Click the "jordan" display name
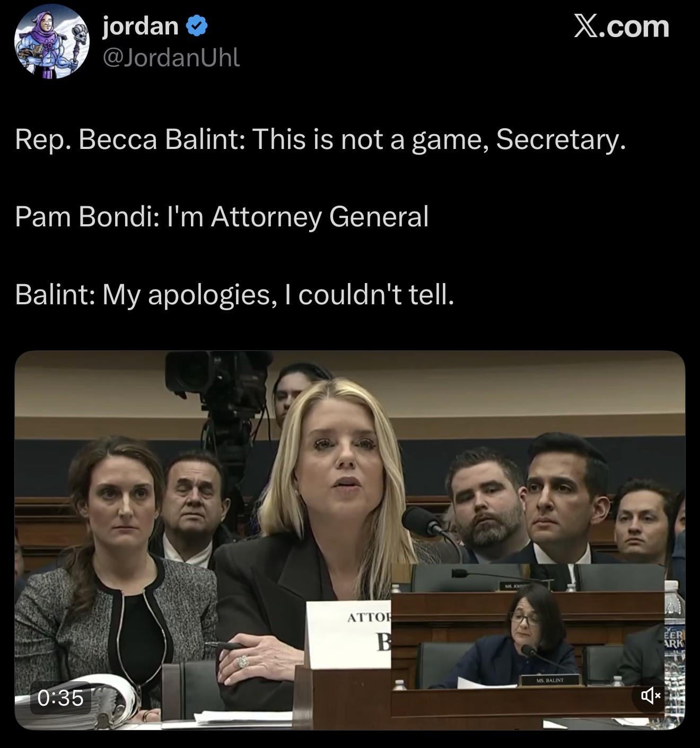Viewport: 700px width, 748px height. point(140,26)
